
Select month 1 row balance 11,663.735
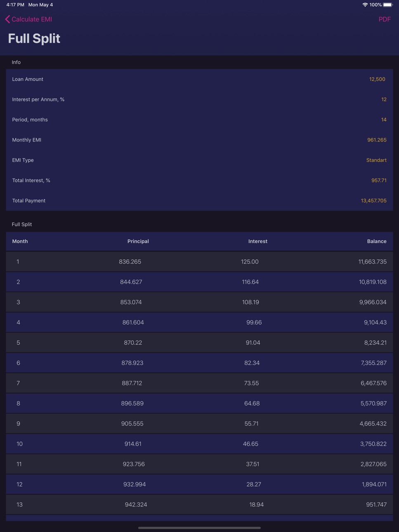372,261
